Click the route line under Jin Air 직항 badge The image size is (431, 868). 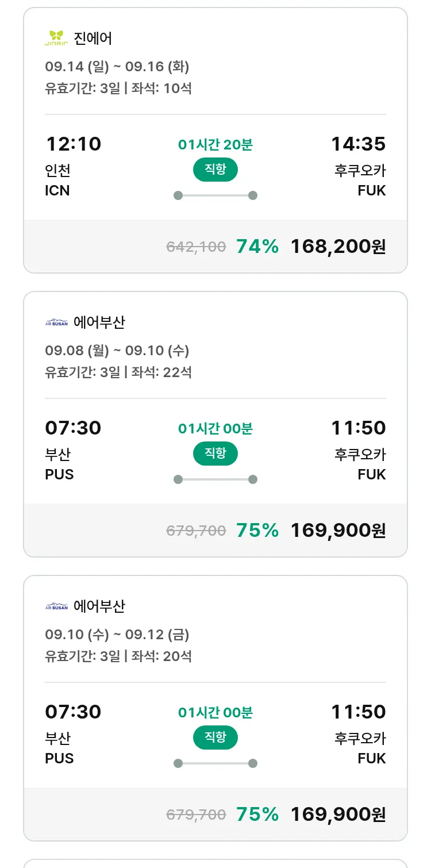pos(215,195)
